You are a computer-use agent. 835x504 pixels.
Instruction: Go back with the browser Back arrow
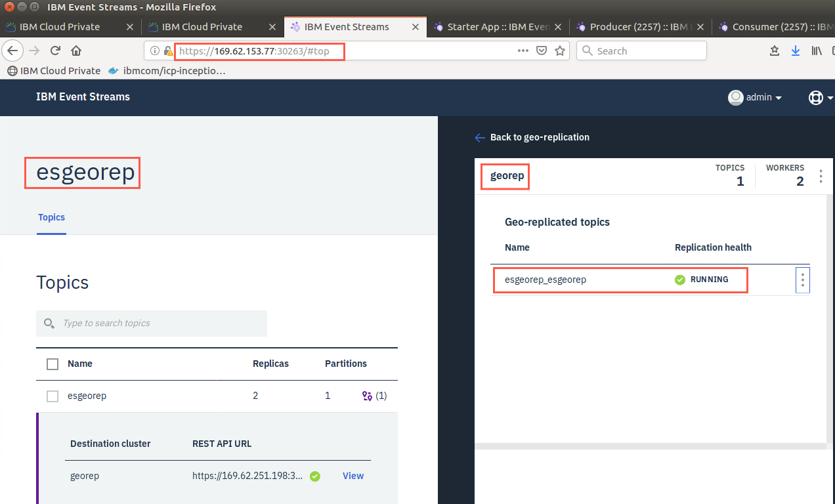tap(13, 51)
